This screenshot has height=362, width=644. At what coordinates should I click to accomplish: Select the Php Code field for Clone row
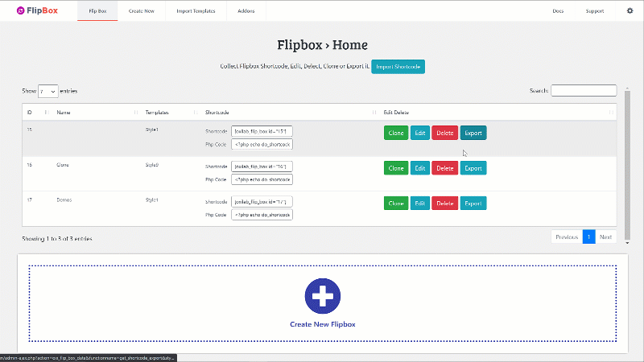[262, 179]
